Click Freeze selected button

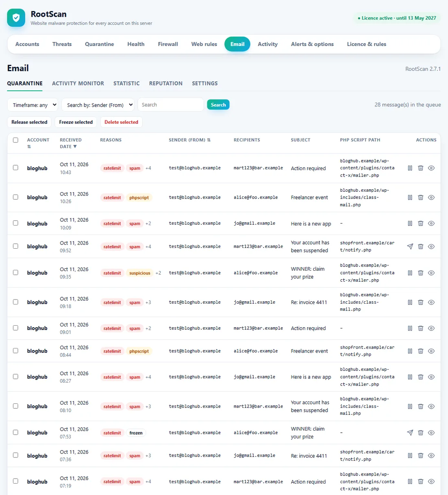[76, 122]
